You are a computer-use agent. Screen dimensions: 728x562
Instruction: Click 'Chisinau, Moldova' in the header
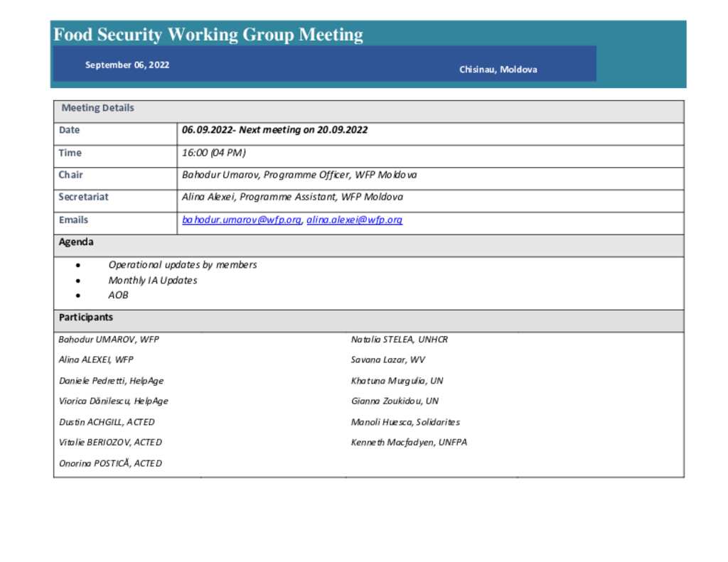498,70
